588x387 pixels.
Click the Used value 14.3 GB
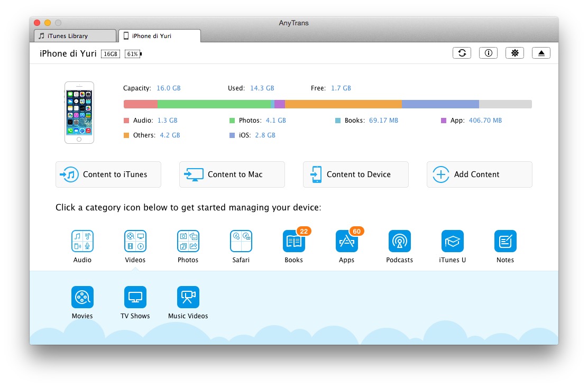[x=262, y=88]
